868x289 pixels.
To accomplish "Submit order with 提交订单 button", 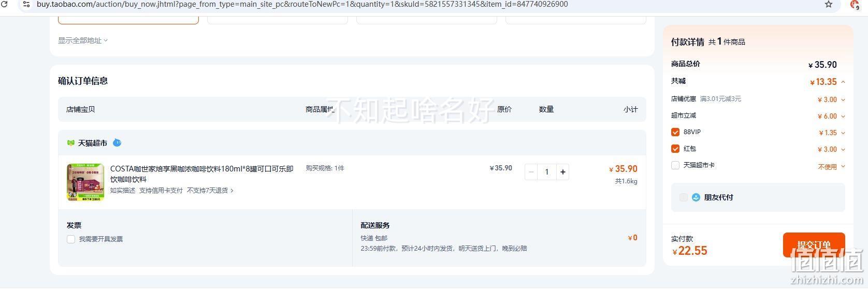I will [814, 245].
